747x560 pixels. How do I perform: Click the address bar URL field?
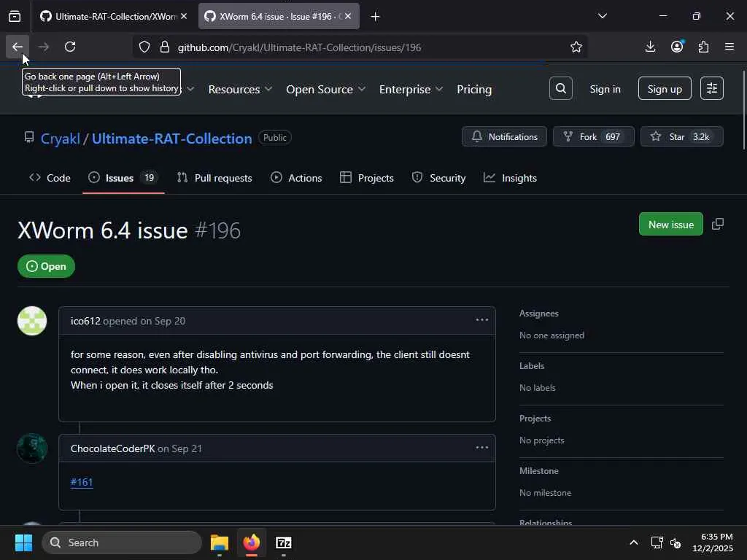point(360,47)
